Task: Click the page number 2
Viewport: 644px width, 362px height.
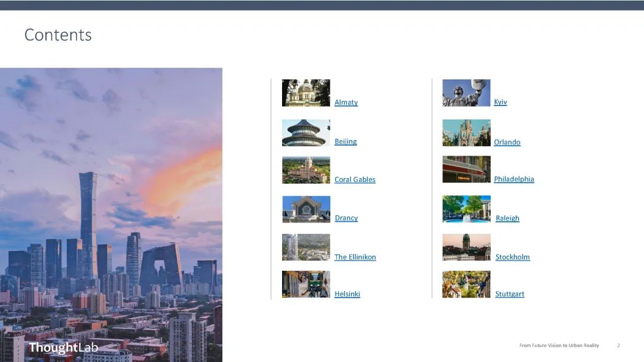Action: click(618, 345)
